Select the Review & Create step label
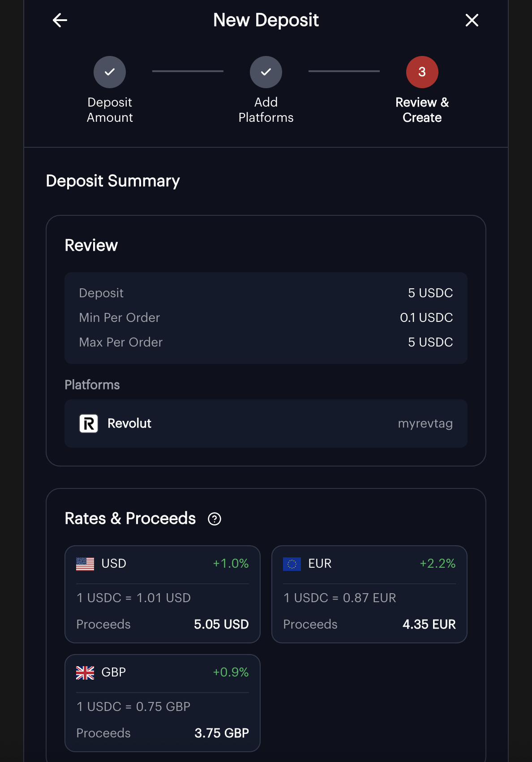 tap(422, 110)
